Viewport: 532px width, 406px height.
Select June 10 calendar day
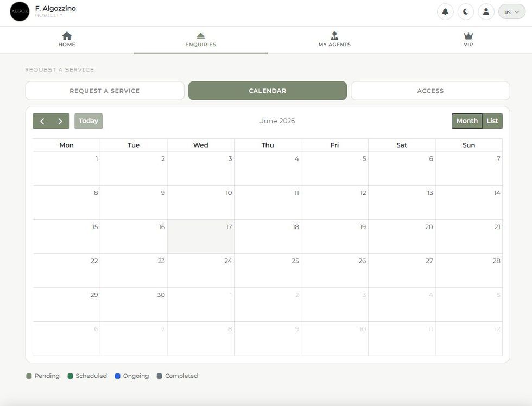(x=200, y=202)
